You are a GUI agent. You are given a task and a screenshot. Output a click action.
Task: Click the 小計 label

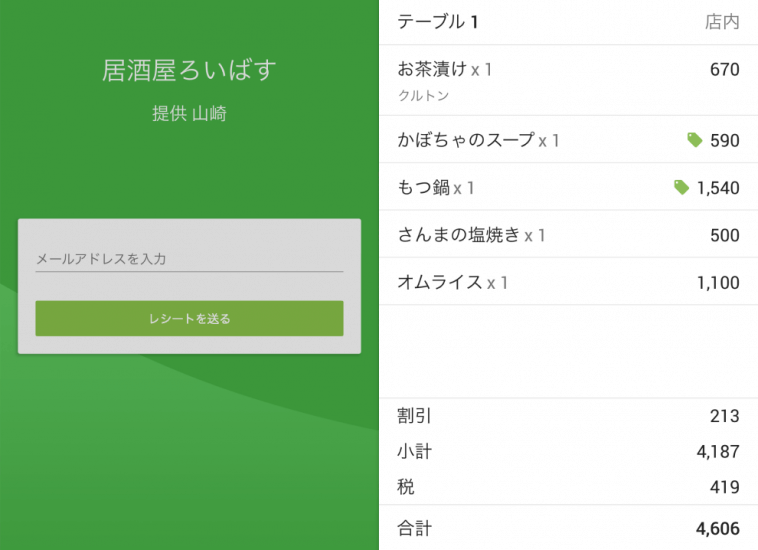414,451
